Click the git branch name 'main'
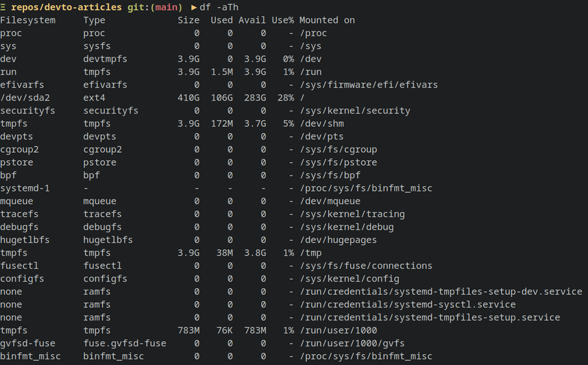588x365 pixels. [x=167, y=7]
